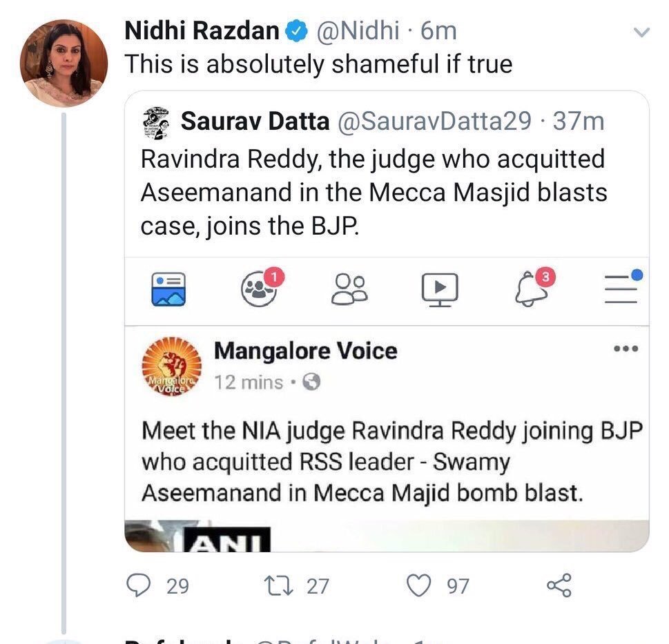Open Nidhi Razdan's profile picture
The height and width of the screenshot is (644, 669).
63,63
